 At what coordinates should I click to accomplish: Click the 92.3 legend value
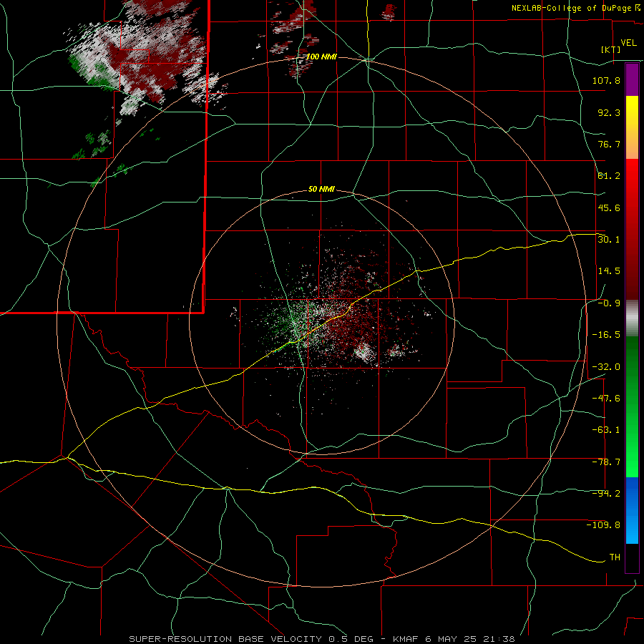click(x=609, y=112)
